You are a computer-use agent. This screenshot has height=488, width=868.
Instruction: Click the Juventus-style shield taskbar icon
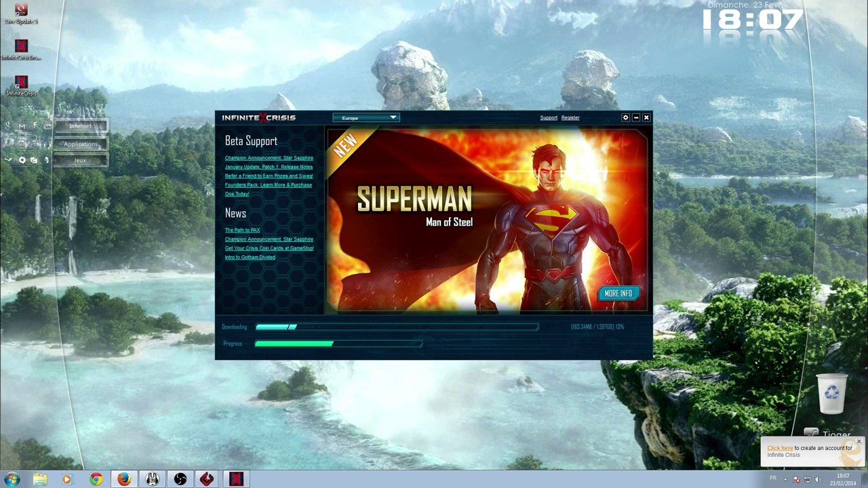pos(152,480)
